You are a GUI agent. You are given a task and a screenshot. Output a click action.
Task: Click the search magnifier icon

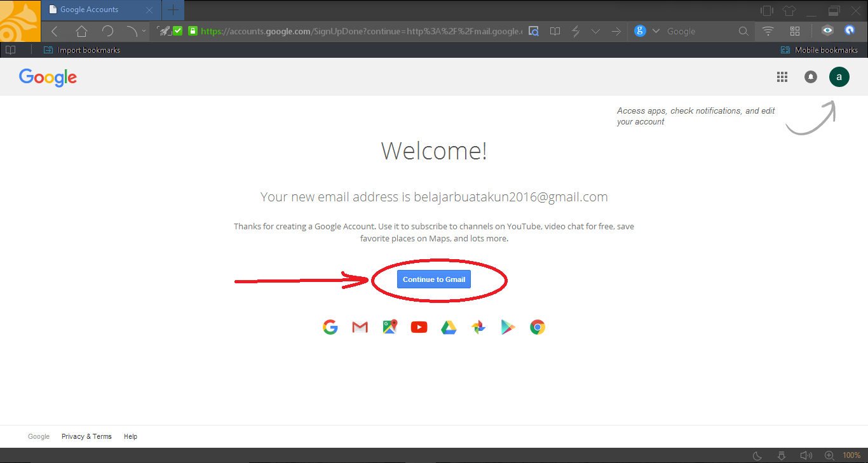click(x=743, y=31)
